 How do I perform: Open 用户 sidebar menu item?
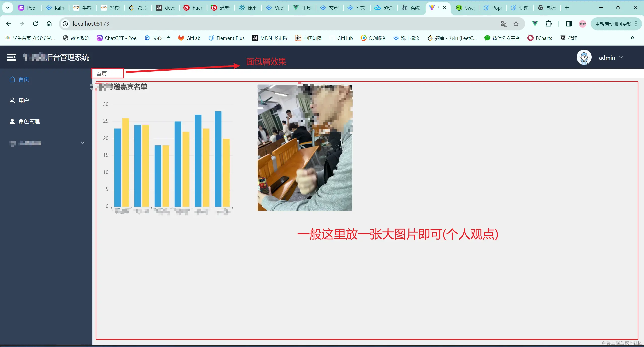[23, 101]
